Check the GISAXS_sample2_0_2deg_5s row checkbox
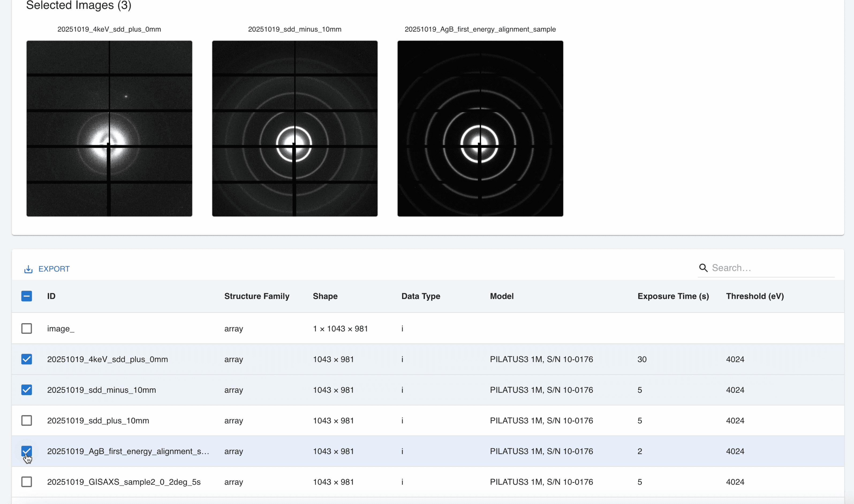The height and width of the screenshot is (504, 854). point(27,482)
